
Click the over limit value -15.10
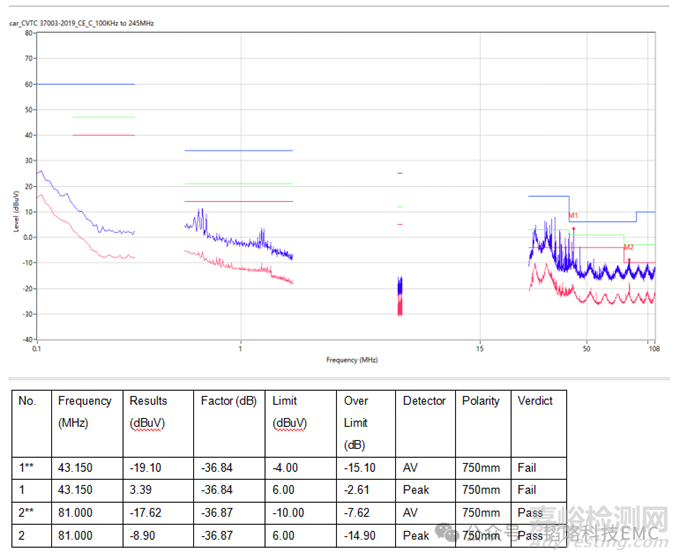[x=361, y=467]
